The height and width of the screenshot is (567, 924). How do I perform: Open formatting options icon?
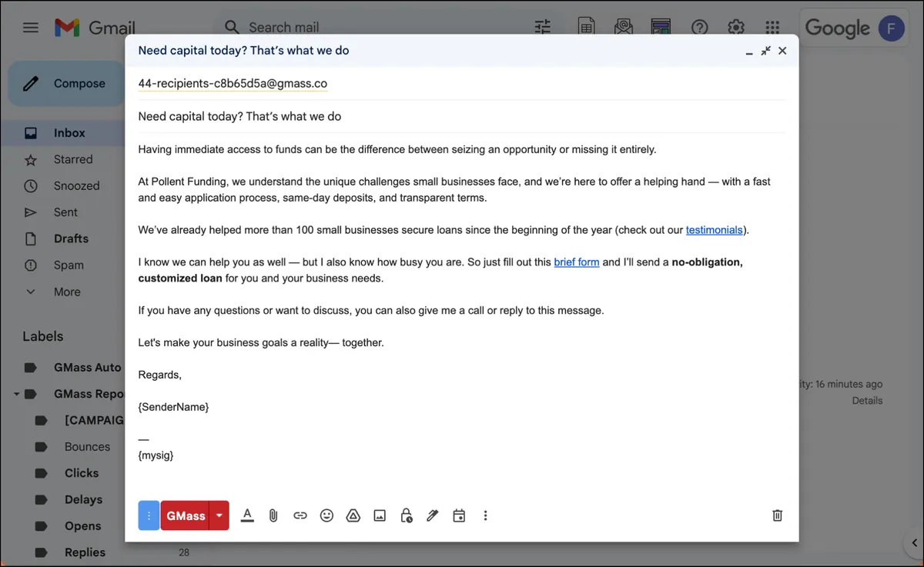[x=247, y=515]
